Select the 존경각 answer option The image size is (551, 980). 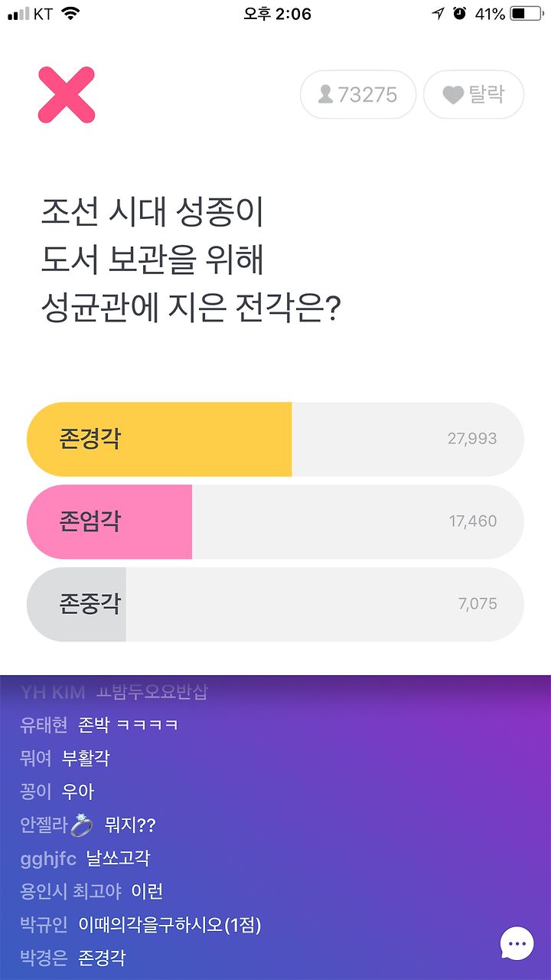(x=275, y=439)
